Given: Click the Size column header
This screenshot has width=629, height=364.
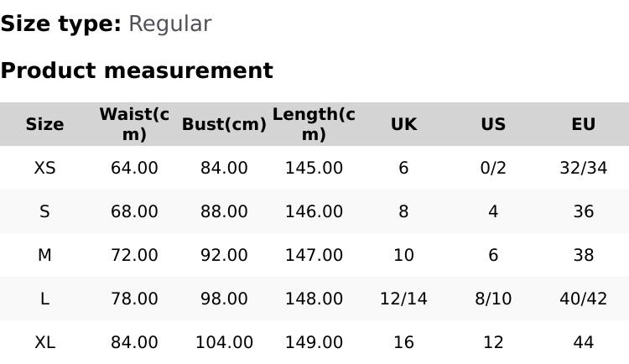Looking at the screenshot, I should (44, 124).
